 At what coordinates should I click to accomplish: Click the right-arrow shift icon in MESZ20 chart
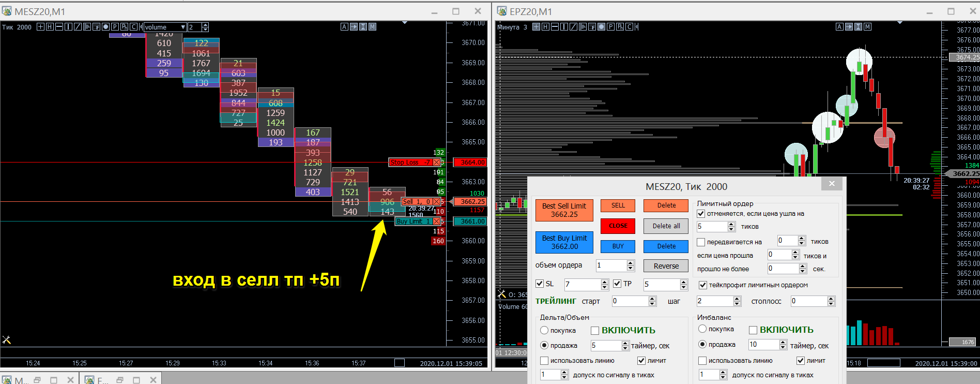[x=354, y=27]
